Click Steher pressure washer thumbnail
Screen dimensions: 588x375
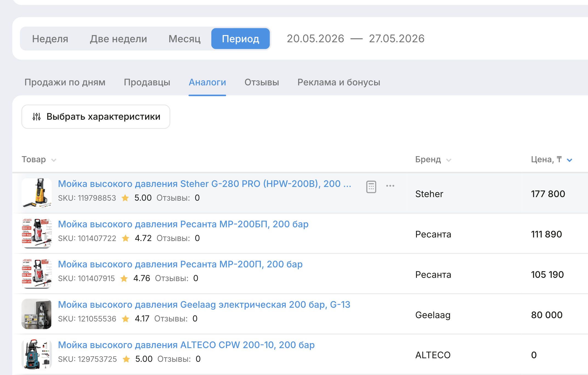click(37, 193)
